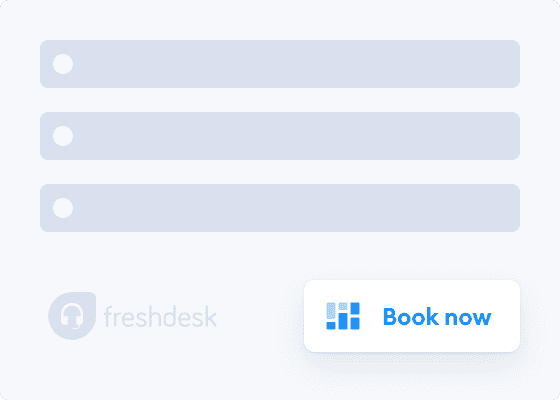Click the Book now button
The height and width of the screenshot is (400, 560).
[412, 316]
